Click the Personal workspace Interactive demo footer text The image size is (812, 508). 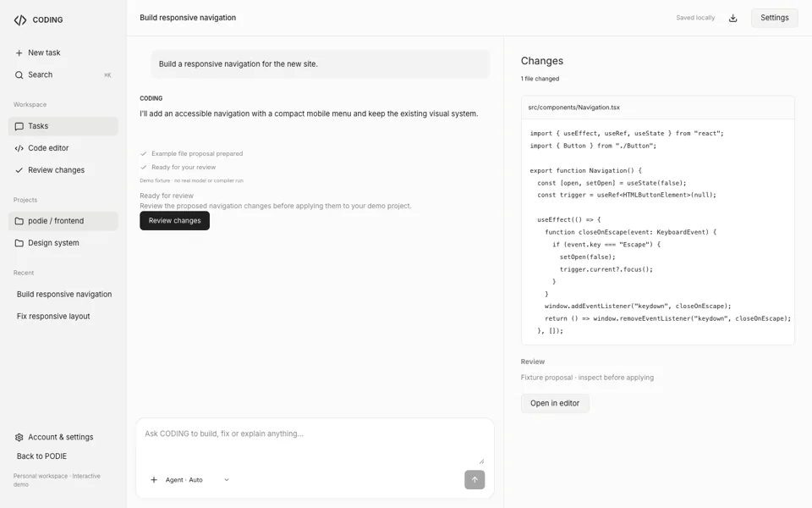(x=57, y=481)
